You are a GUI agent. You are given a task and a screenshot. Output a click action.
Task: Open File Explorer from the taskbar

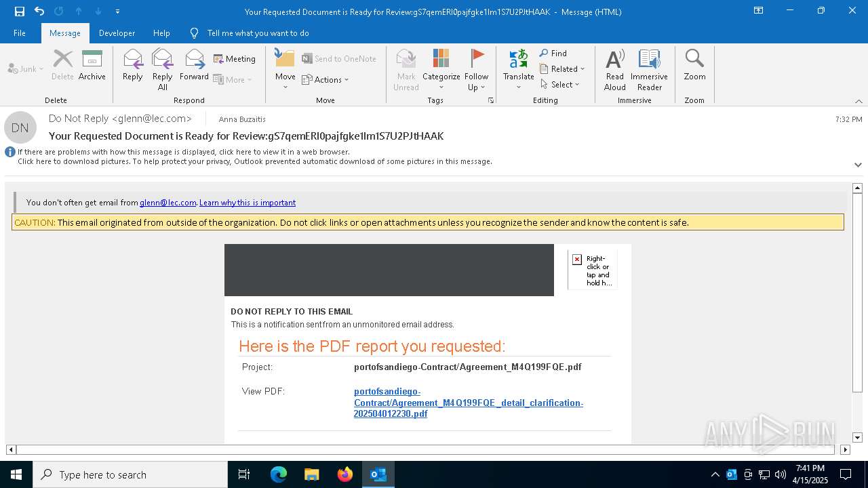pyautogui.click(x=312, y=474)
